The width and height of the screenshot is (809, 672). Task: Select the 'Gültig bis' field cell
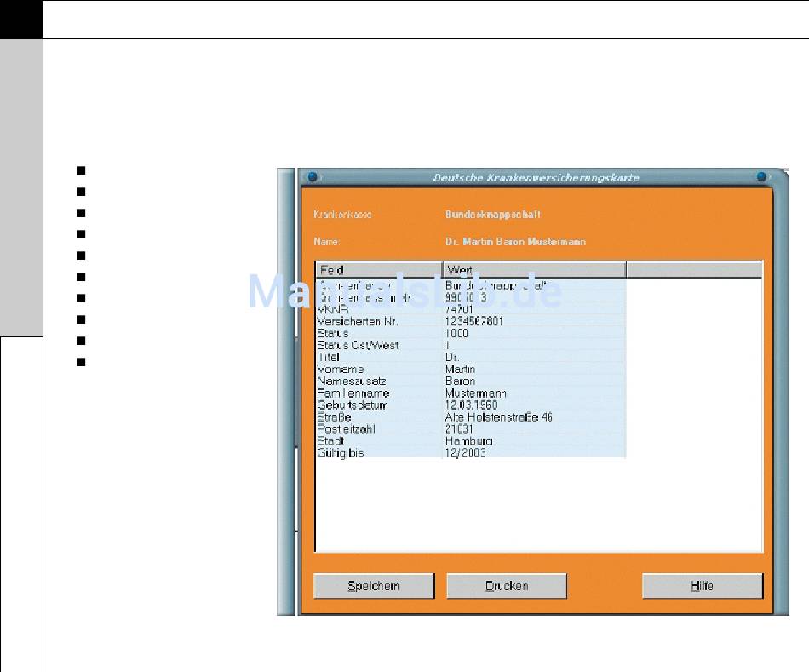(341, 452)
